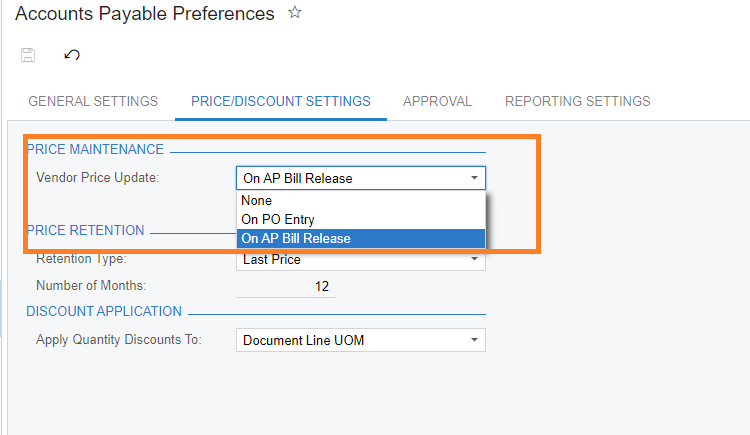750x435 pixels.
Task: Collapse Vendor Price Update dropdown via arrow
Action: pyautogui.click(x=473, y=179)
